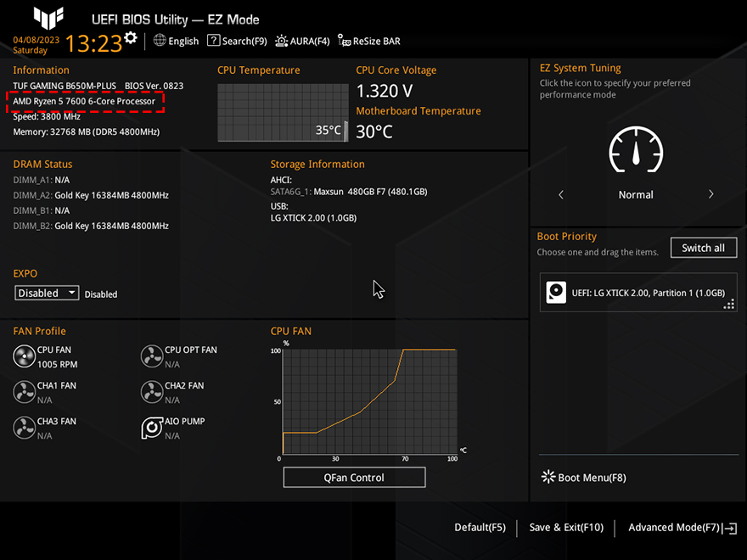Select the CHA1 FAN icon
Viewport: 747px width, 560px height.
tap(24, 392)
